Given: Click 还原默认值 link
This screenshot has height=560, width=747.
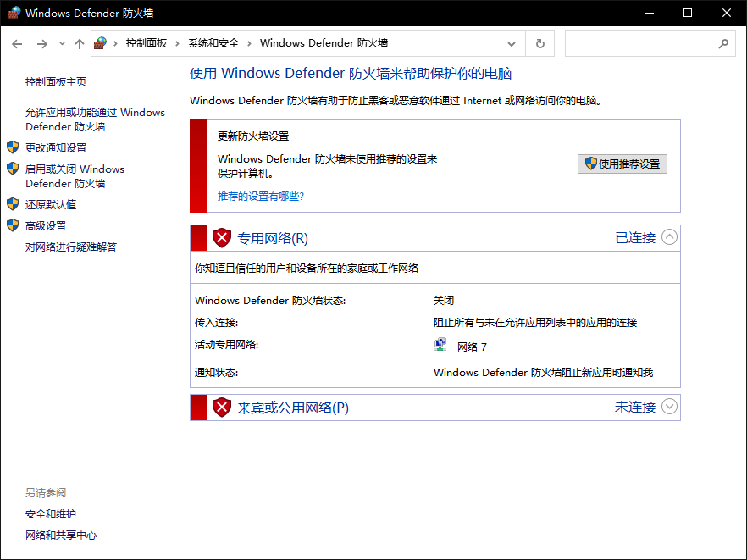Looking at the screenshot, I should click(51, 204).
